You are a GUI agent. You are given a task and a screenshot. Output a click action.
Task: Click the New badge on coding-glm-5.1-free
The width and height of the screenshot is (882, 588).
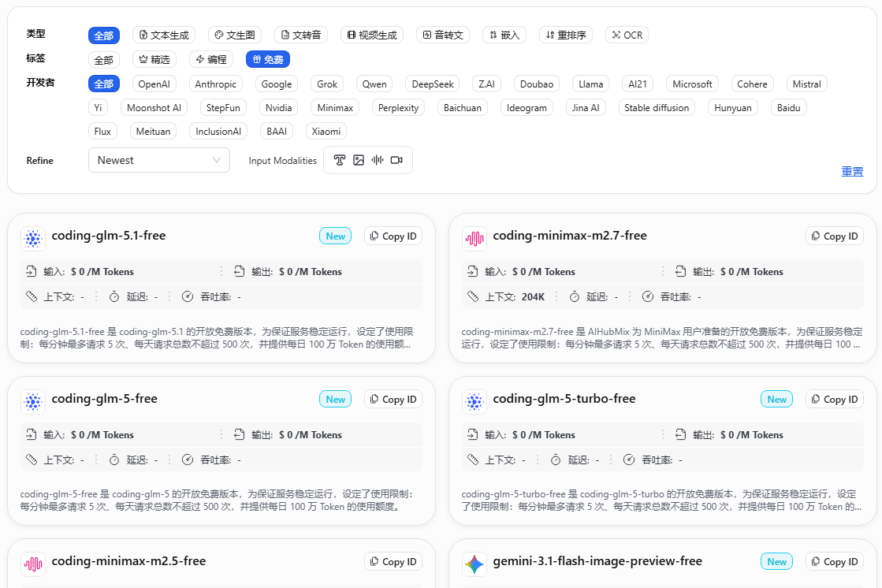[x=335, y=236]
